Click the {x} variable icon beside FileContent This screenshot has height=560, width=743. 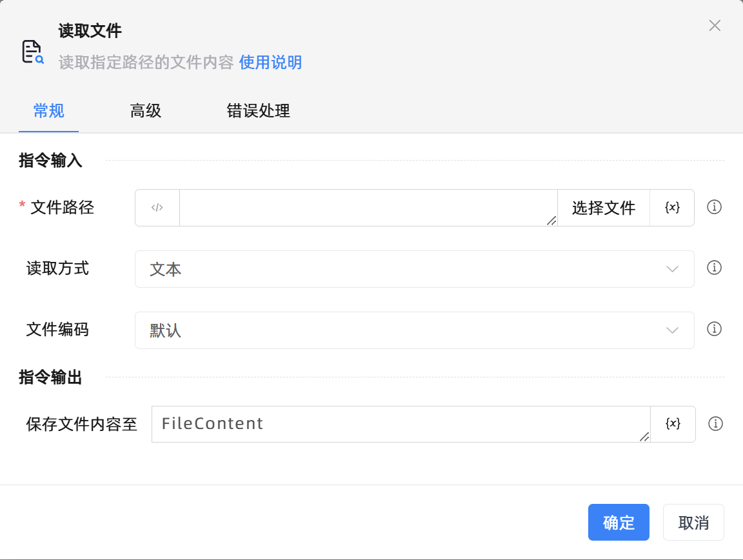[x=673, y=424]
